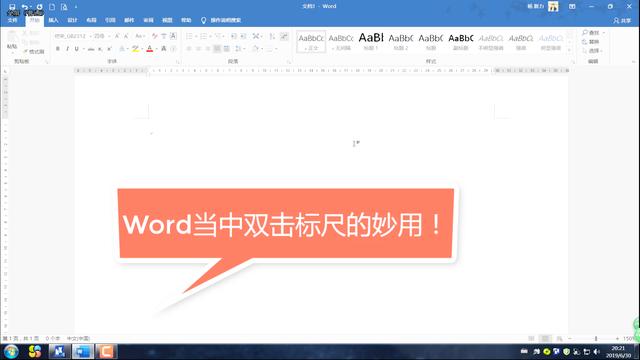
Task: Open text effects and typography
Action: point(122,49)
